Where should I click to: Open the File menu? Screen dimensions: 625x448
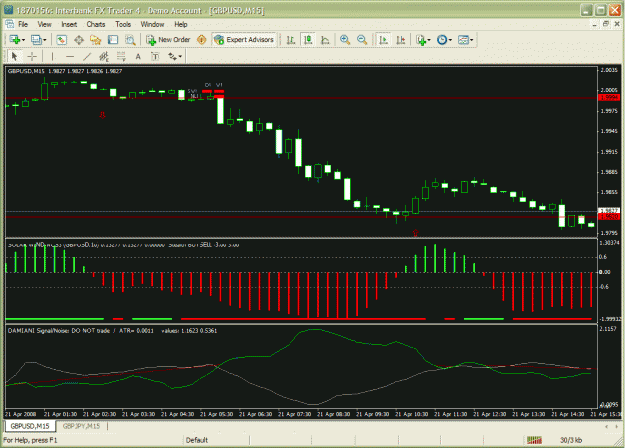(23, 24)
